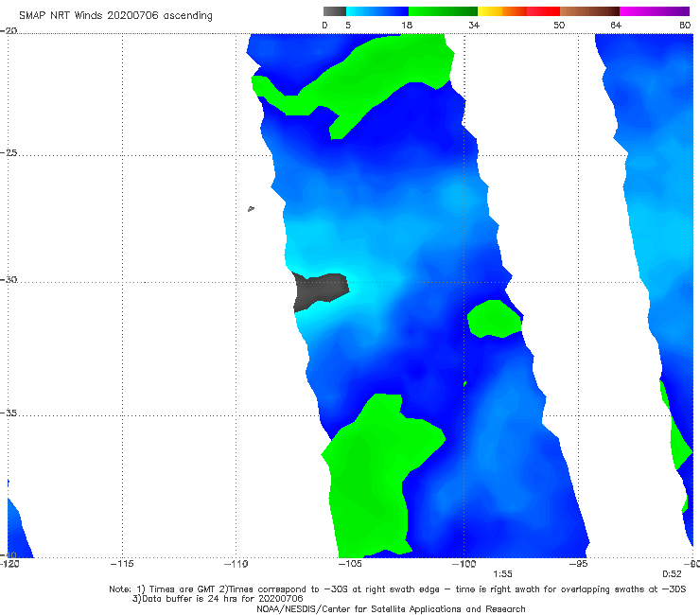Click the color bar label '34'
Screen dimensions: 700x615
pos(474,25)
